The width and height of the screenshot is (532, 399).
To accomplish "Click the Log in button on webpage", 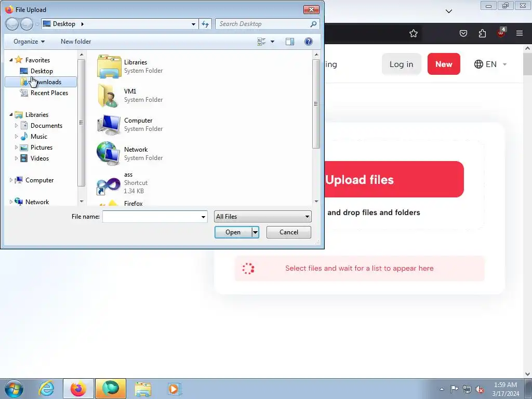I will point(402,64).
